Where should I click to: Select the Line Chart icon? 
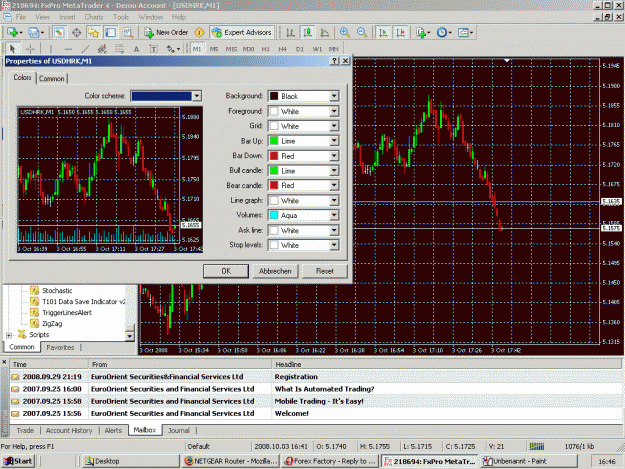pos(325,33)
